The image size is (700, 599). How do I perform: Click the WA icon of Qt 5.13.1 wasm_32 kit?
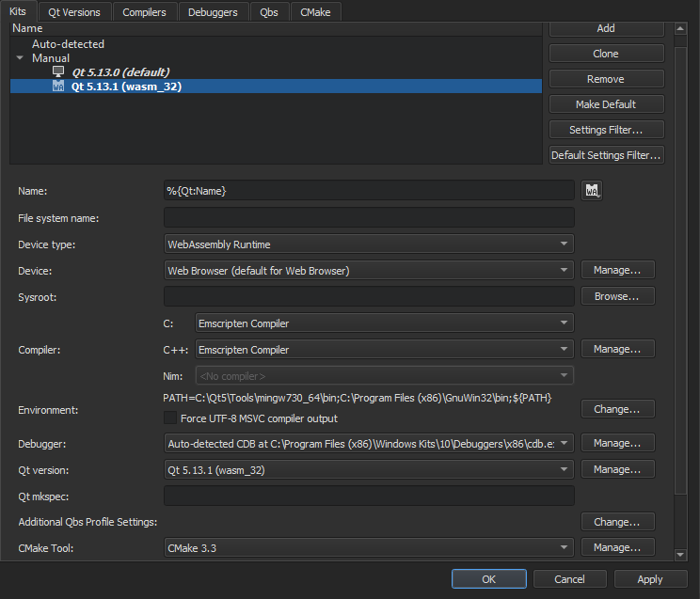(x=58, y=86)
